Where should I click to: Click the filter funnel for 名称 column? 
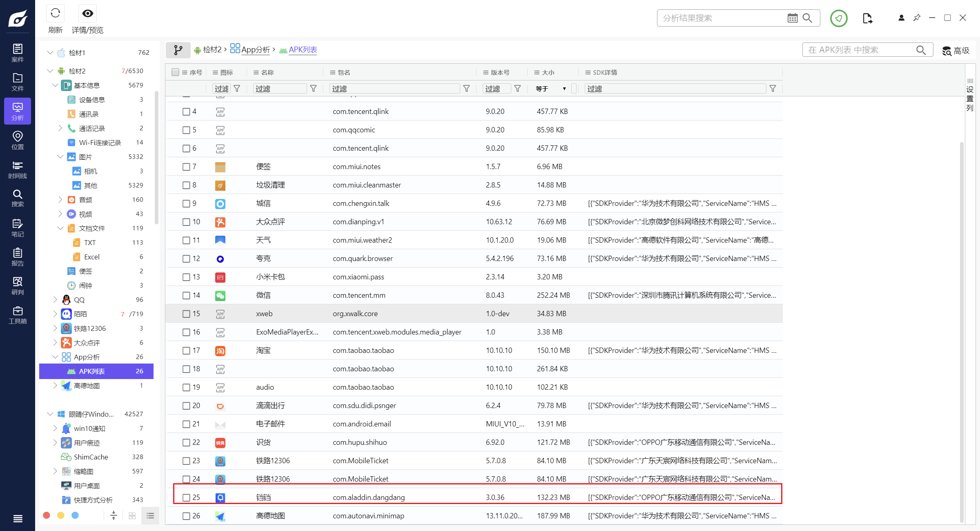313,89
